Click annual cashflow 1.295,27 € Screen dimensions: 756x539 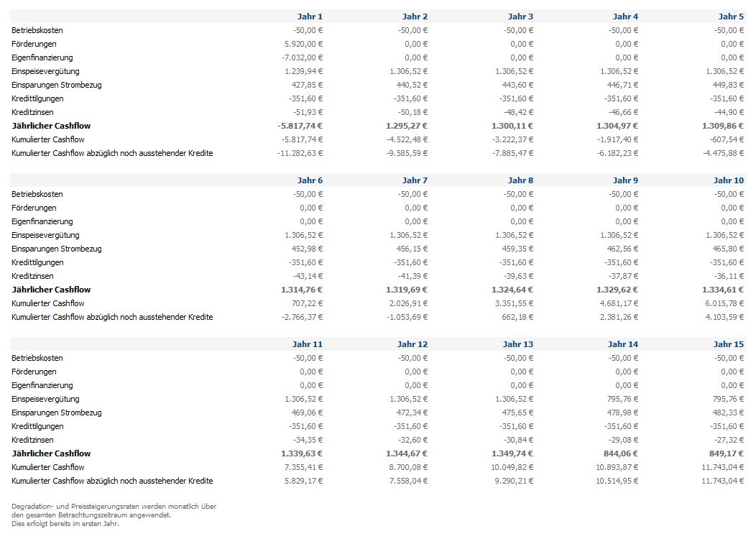point(407,126)
